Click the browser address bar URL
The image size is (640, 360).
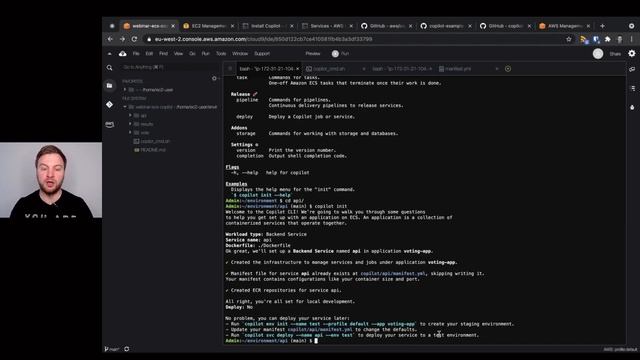(x=263, y=39)
